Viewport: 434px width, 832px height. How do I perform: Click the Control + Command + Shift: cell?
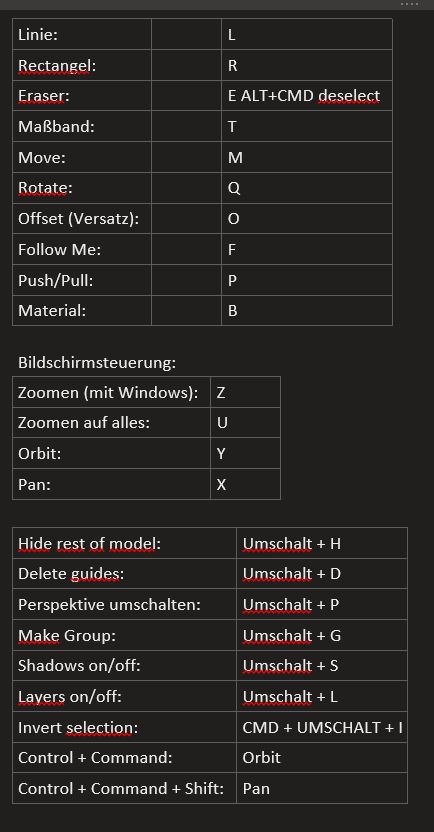pos(124,788)
